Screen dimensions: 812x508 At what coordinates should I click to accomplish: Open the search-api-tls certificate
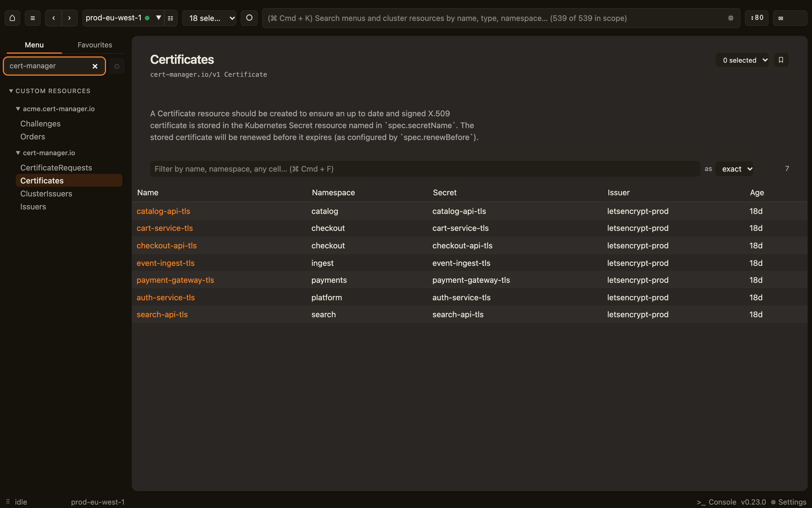[162, 314]
